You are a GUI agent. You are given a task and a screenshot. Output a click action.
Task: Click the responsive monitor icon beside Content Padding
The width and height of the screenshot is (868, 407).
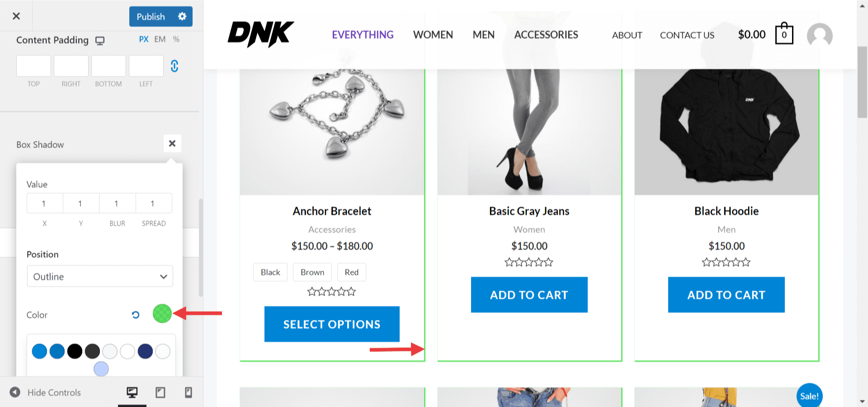tap(99, 40)
